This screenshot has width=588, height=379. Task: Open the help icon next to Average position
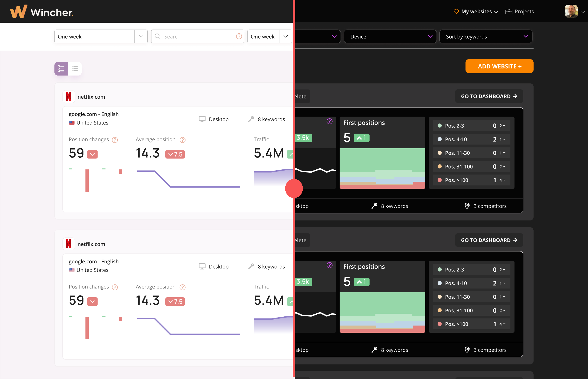[x=182, y=140]
